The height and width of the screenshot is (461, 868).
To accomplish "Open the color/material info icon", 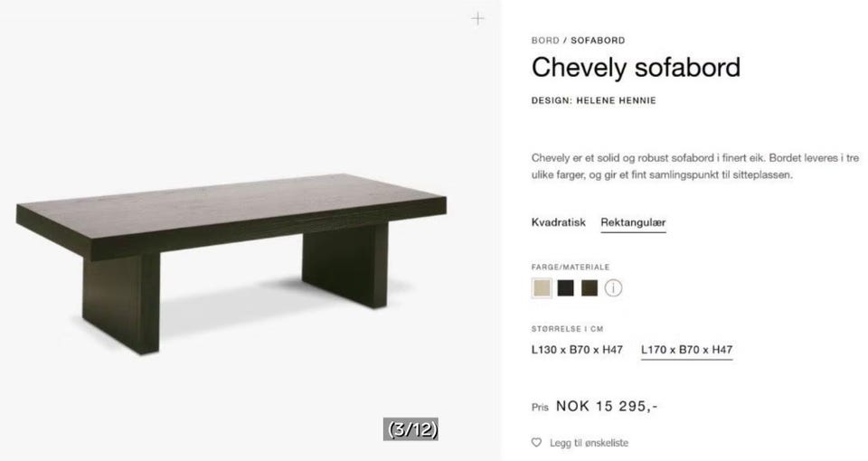I will click(x=614, y=288).
